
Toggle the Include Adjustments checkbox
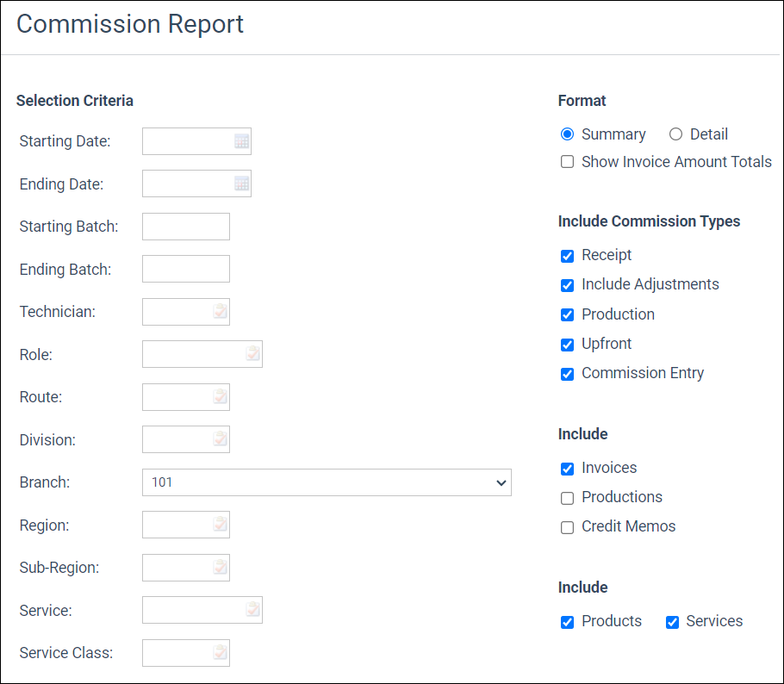567,285
